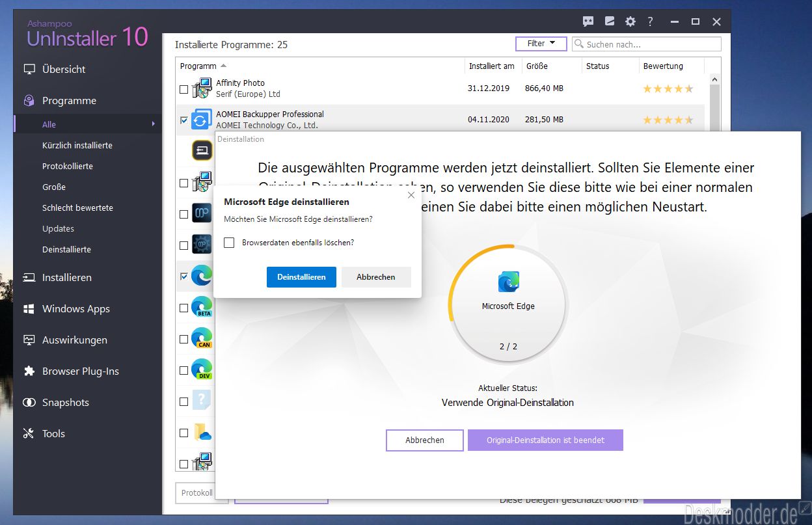Viewport: 812px width, 525px height.
Task: Select Updates in sidebar
Action: [58, 228]
